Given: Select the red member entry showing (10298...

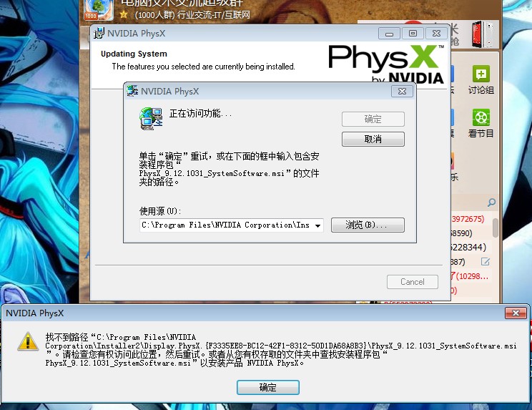Looking at the screenshot, I should click(x=470, y=276).
